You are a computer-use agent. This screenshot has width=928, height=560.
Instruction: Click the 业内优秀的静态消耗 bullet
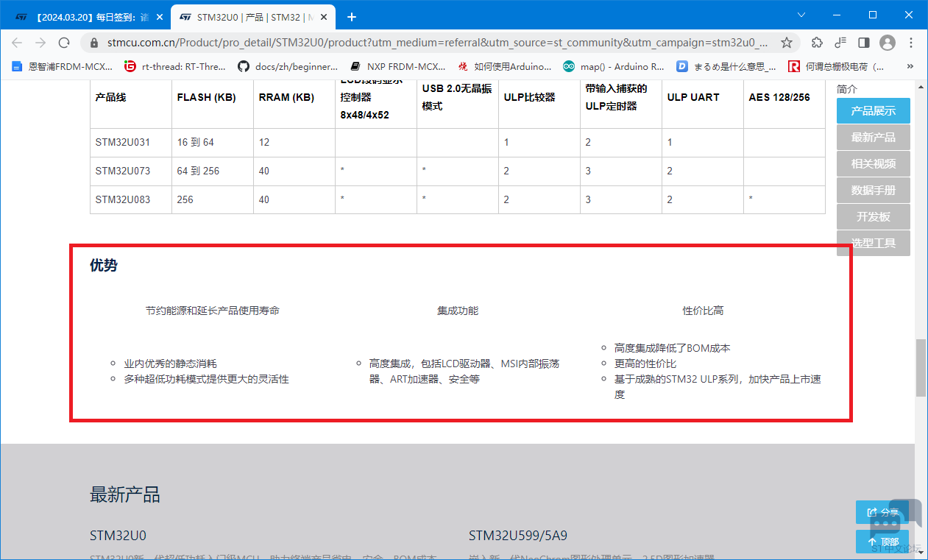coord(170,364)
